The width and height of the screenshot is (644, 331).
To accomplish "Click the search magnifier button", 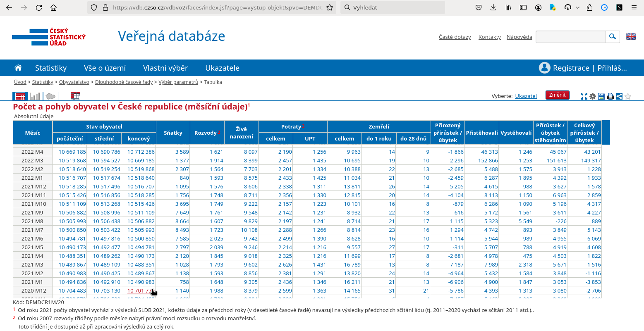I will [613, 36].
